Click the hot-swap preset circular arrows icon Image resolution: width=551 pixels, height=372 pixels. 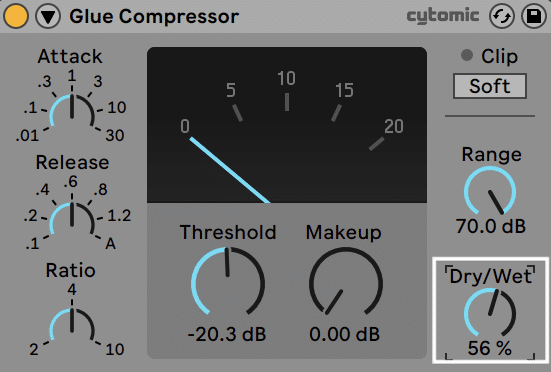(x=501, y=16)
